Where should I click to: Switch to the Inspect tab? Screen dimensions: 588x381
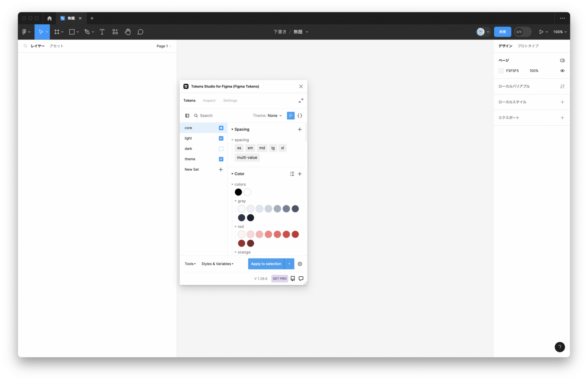209,101
